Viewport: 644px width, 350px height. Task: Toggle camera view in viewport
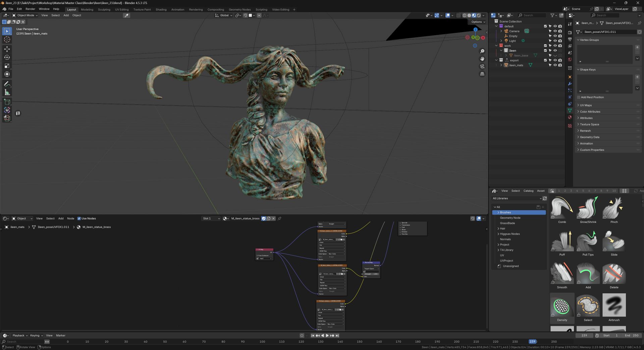(x=482, y=66)
